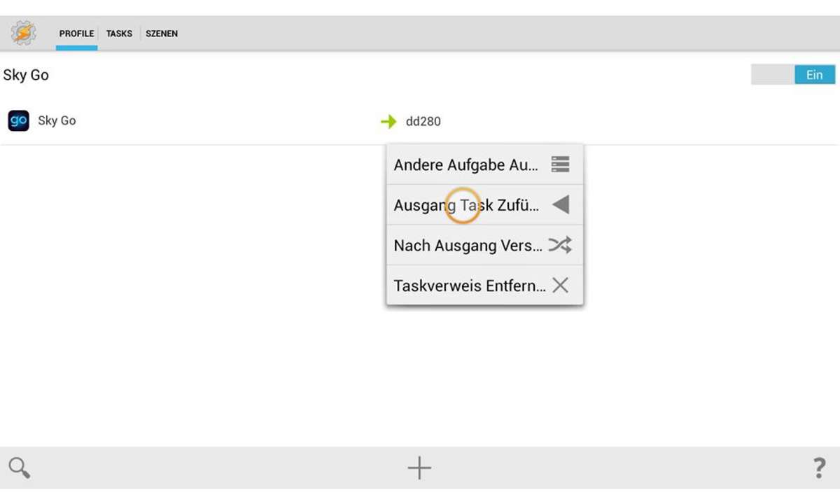Select the Sky Go application context label
This screenshot has height=504, width=840.
coord(57,121)
